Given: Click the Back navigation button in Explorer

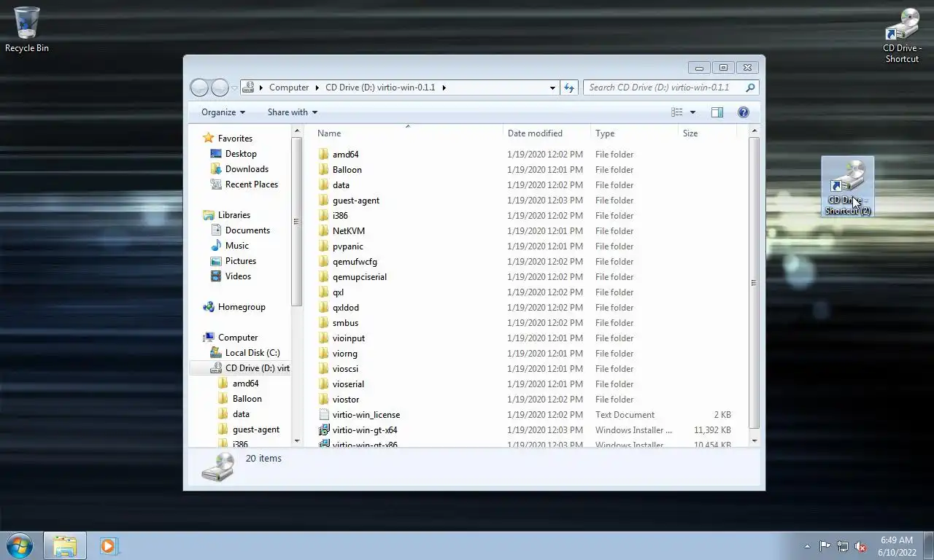Looking at the screenshot, I should [x=199, y=87].
